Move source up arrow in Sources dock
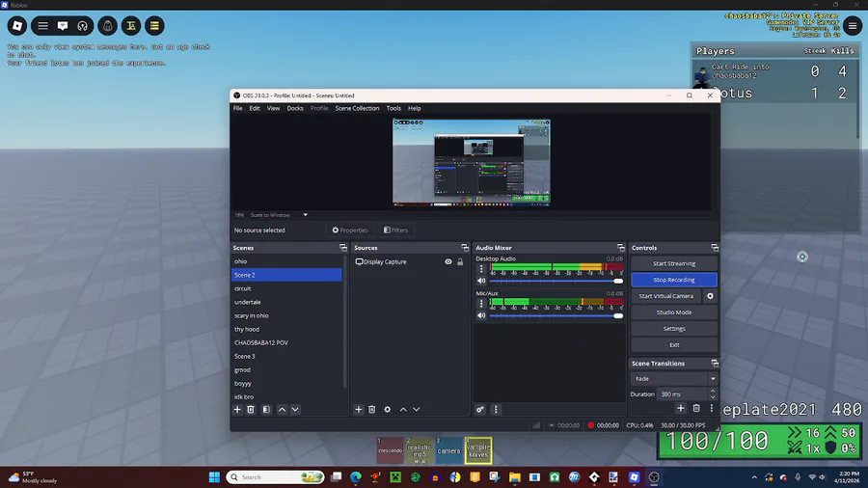The height and width of the screenshot is (488, 868). tap(403, 410)
